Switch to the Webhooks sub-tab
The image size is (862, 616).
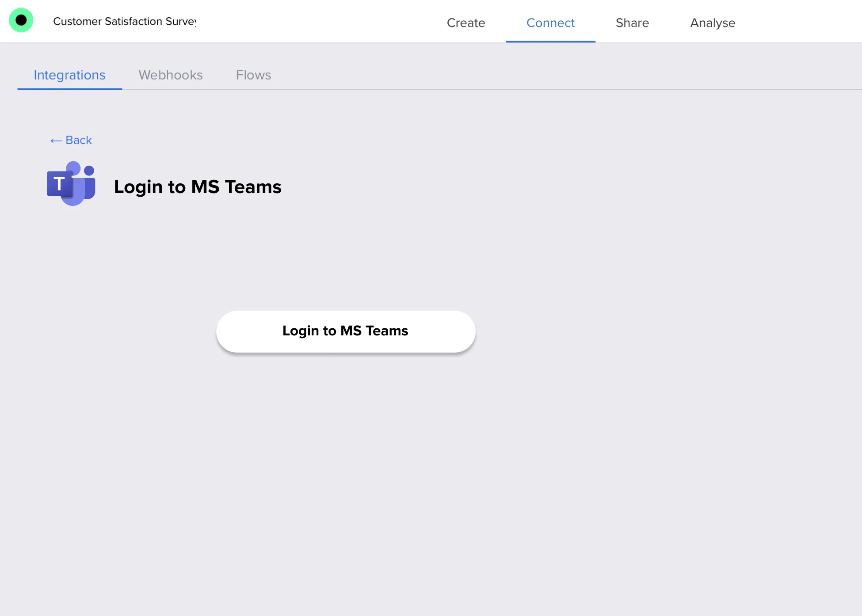coord(170,75)
